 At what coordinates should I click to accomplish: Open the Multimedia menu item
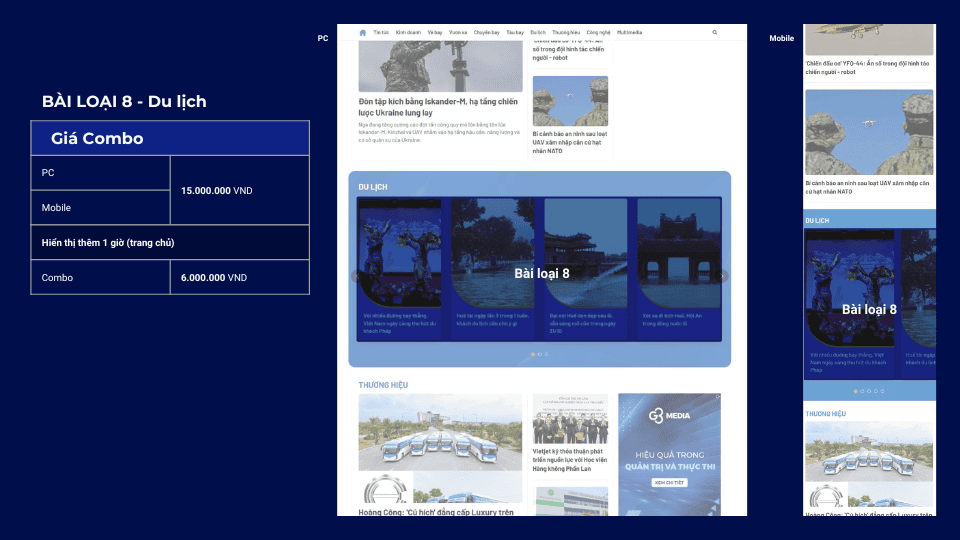point(630,32)
